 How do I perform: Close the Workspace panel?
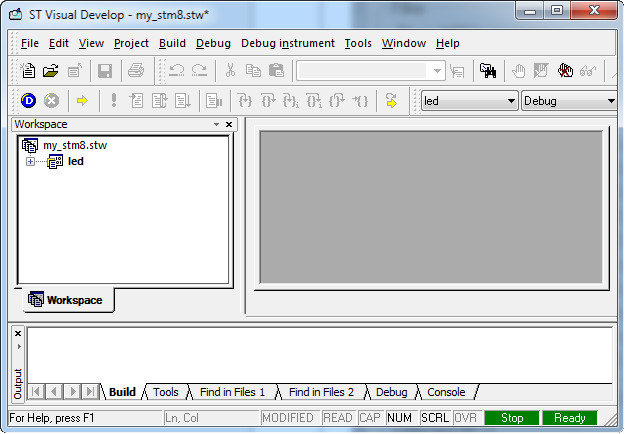229,124
